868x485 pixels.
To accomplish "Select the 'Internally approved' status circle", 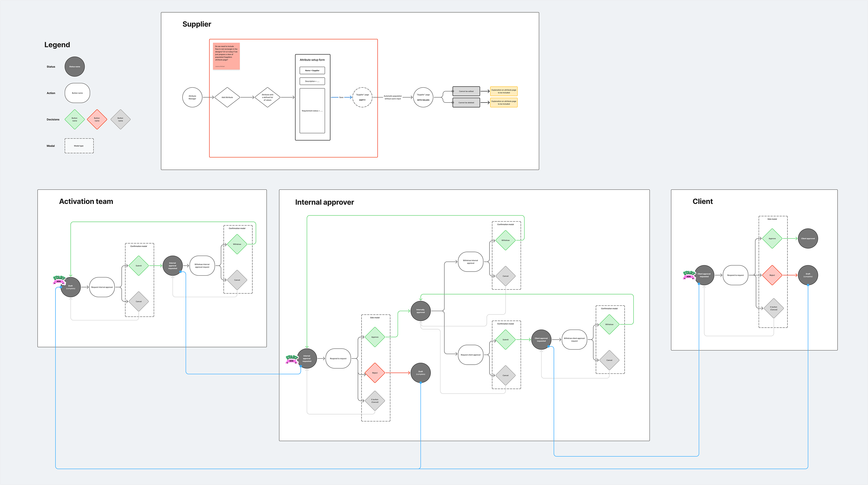I will pos(420,311).
